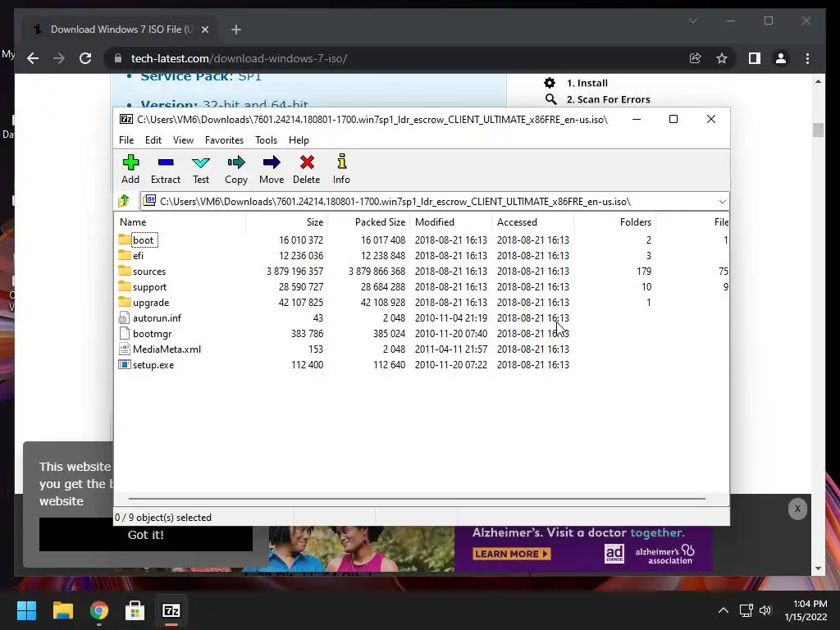The width and height of the screenshot is (840, 630).
Task: Click the Move toolbar icon
Action: pyautogui.click(x=272, y=162)
